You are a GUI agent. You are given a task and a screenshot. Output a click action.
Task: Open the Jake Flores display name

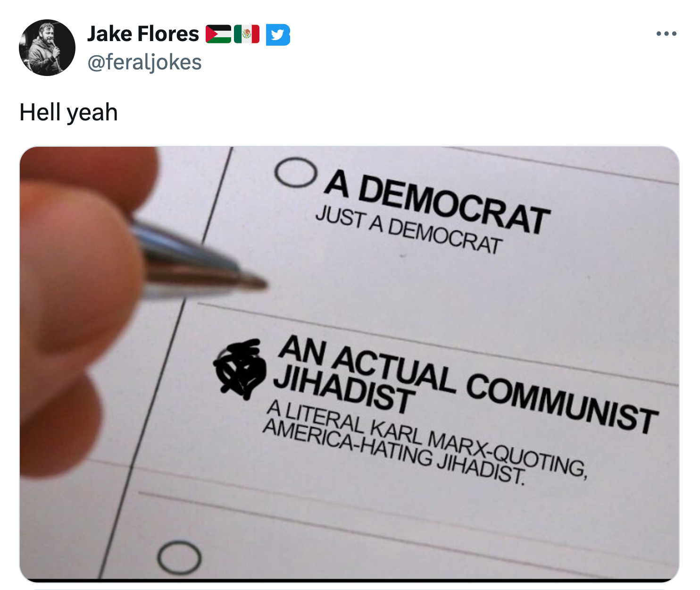[x=143, y=34]
